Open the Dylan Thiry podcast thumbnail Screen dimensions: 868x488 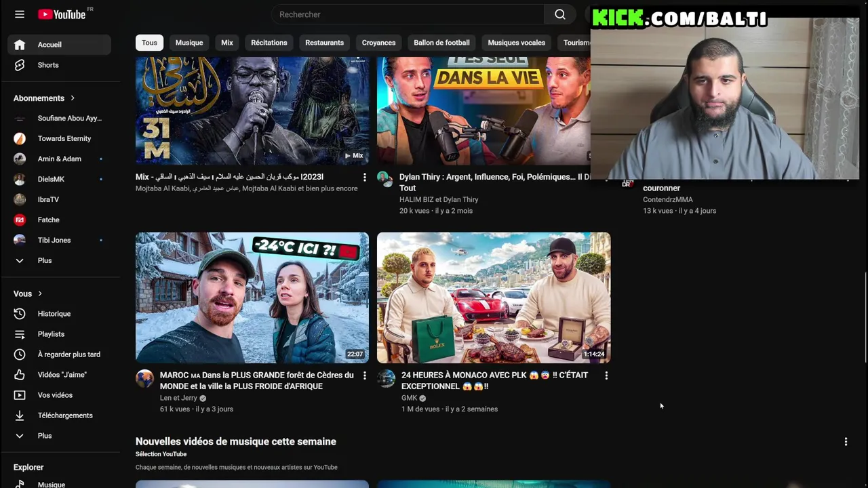[483, 110]
